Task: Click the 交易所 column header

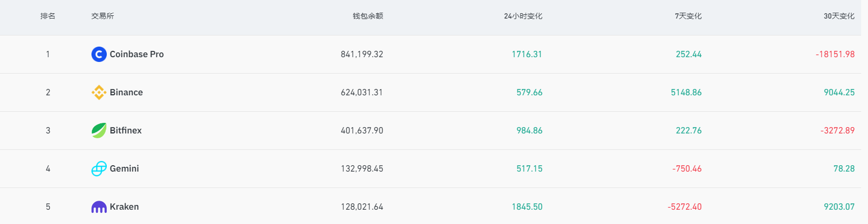Action: pyautogui.click(x=103, y=16)
